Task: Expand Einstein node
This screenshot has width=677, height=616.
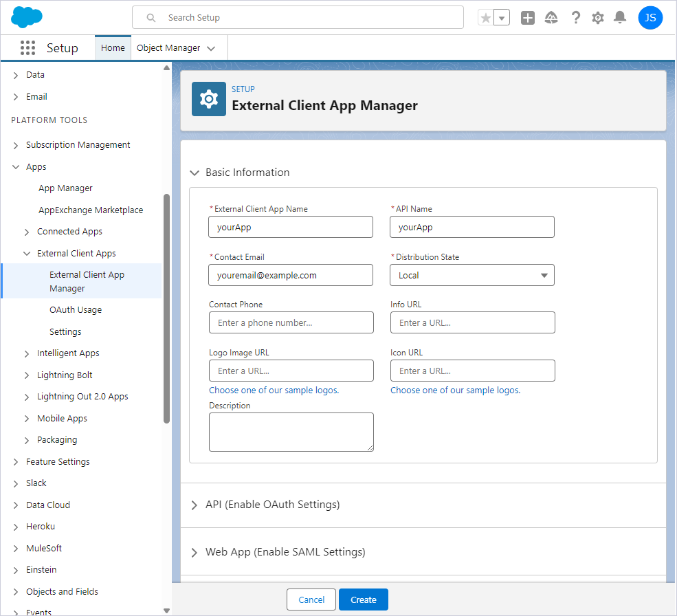Action: [x=16, y=570]
